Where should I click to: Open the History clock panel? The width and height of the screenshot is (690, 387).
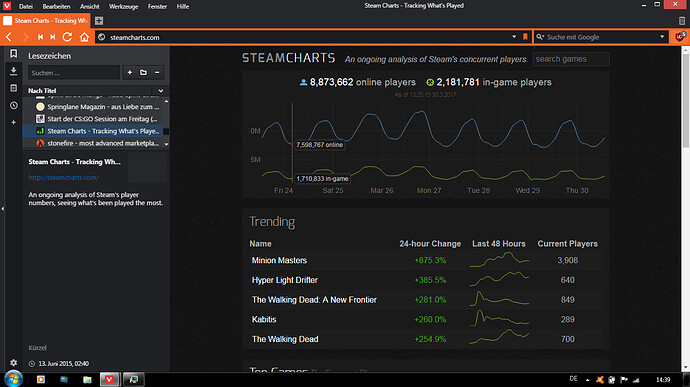tap(14, 105)
